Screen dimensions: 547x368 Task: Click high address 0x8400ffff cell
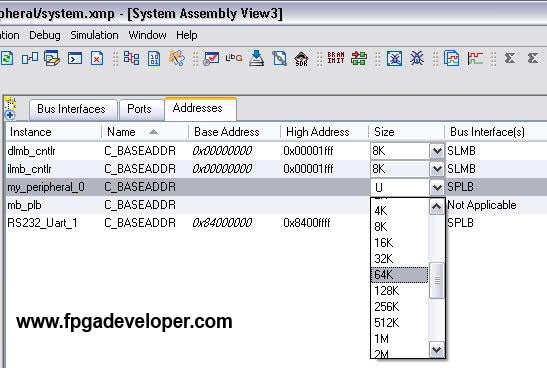coord(307,223)
